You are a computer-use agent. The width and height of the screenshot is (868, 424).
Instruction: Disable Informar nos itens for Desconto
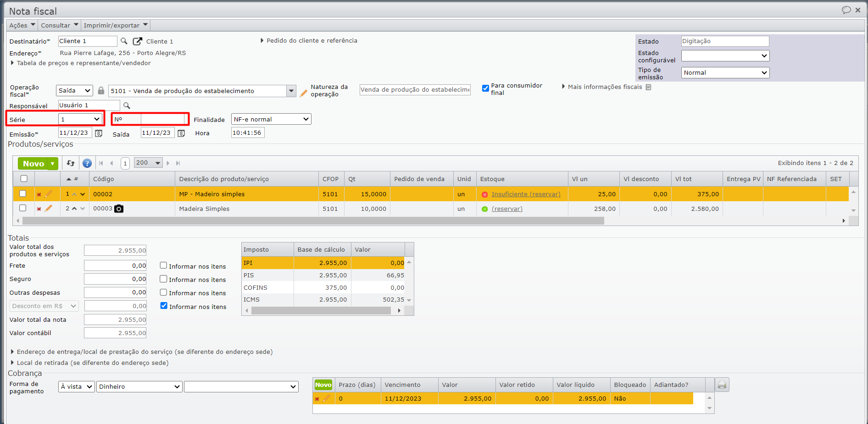pos(164,306)
